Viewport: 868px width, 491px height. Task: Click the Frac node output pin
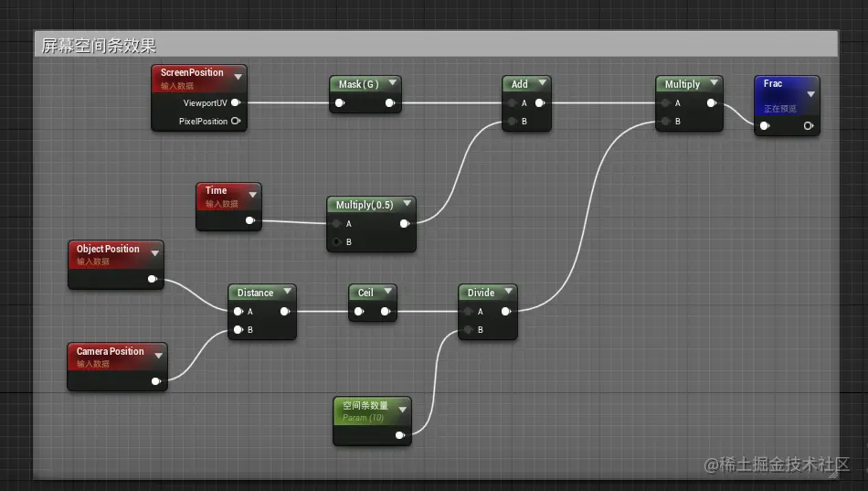pyautogui.click(x=809, y=126)
